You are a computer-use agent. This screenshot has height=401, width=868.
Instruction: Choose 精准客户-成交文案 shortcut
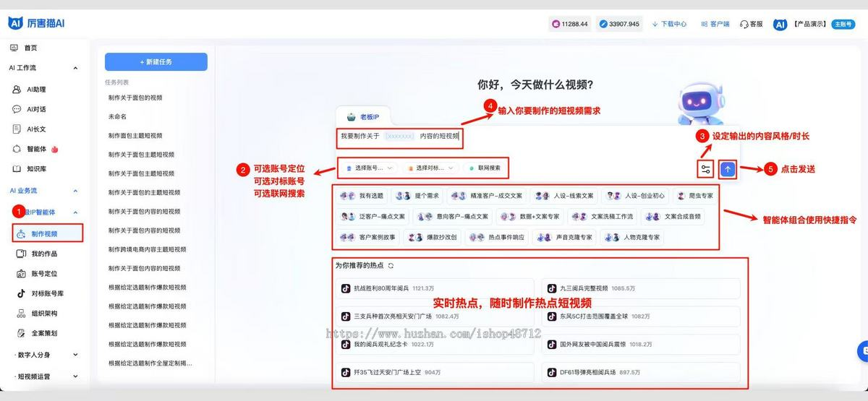486,196
